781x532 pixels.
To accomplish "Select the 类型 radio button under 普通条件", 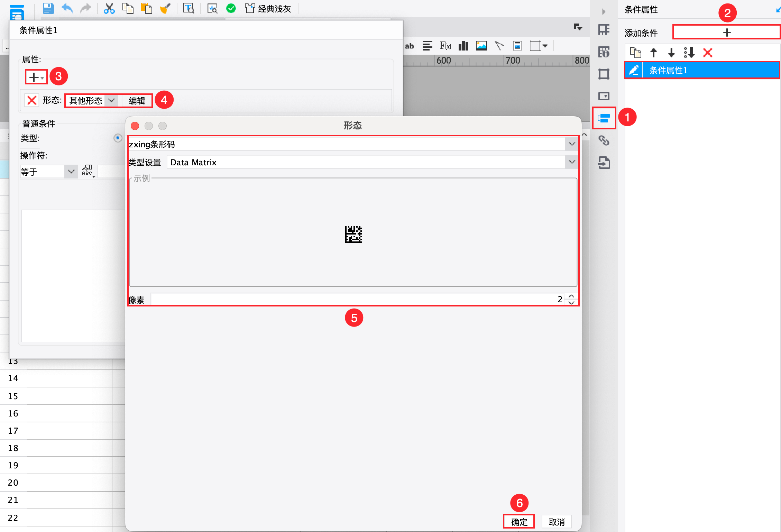I will [118, 138].
